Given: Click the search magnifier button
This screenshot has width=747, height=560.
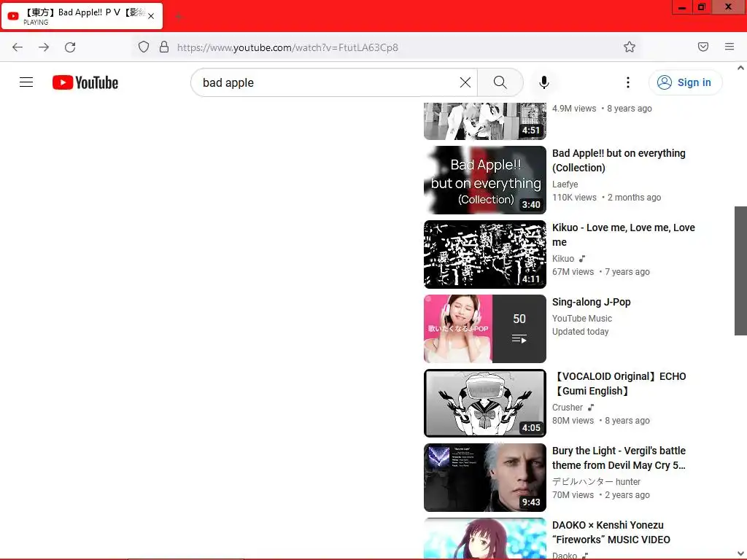Looking at the screenshot, I should [500, 82].
